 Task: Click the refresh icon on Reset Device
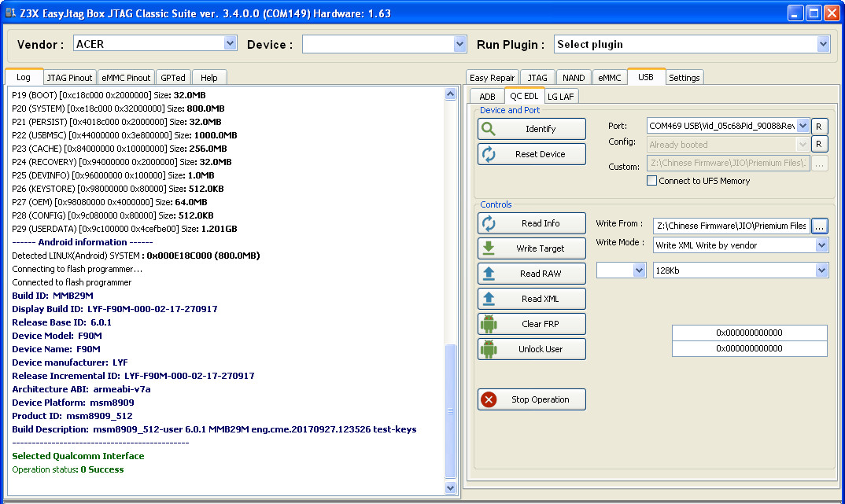[489, 154]
